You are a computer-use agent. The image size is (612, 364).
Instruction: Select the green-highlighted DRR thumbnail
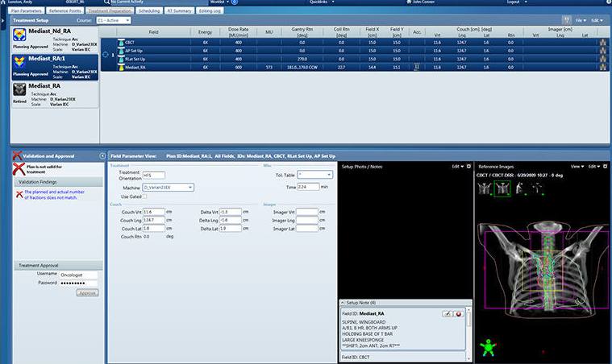[502, 188]
